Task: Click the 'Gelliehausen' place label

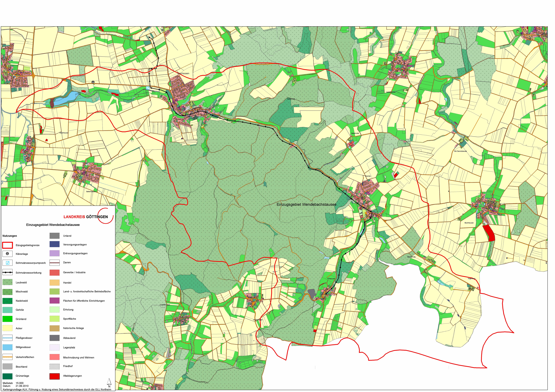Action: (391, 92)
